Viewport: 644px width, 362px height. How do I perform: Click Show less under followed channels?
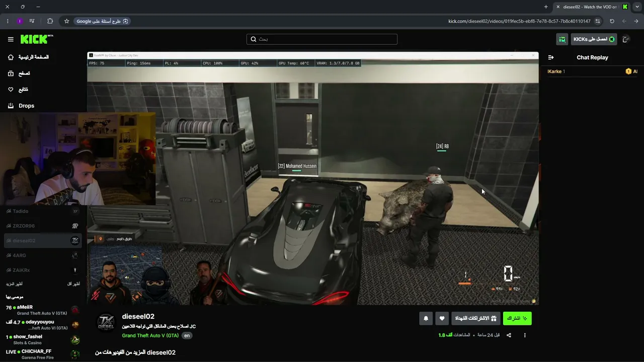[73, 284]
